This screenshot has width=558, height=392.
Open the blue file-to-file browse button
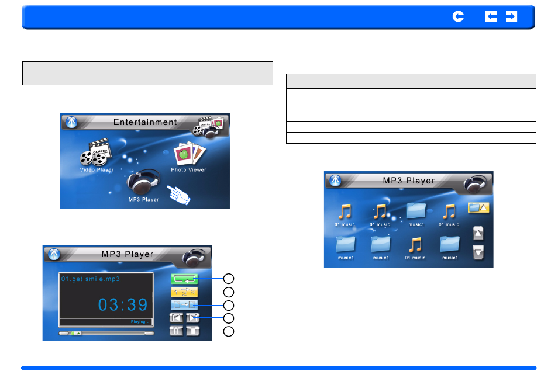point(184,305)
